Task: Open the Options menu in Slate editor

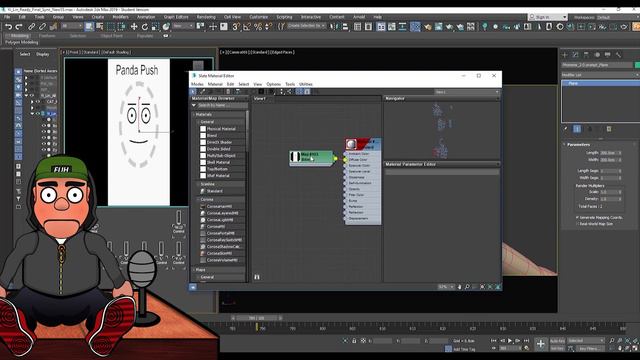Action: pyautogui.click(x=273, y=84)
